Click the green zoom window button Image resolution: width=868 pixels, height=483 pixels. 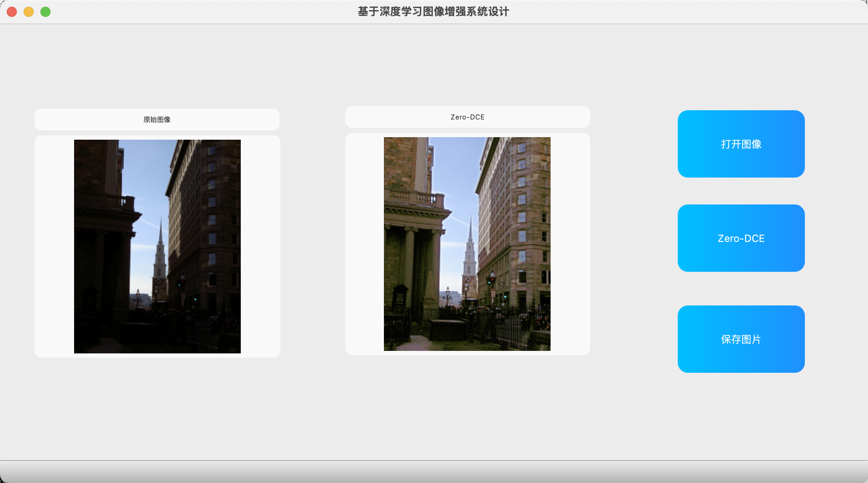click(x=45, y=12)
